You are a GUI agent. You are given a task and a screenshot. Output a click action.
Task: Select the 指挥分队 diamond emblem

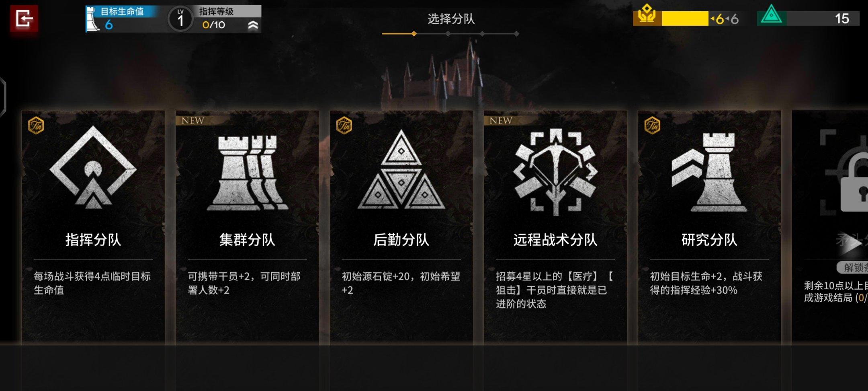tap(93, 167)
